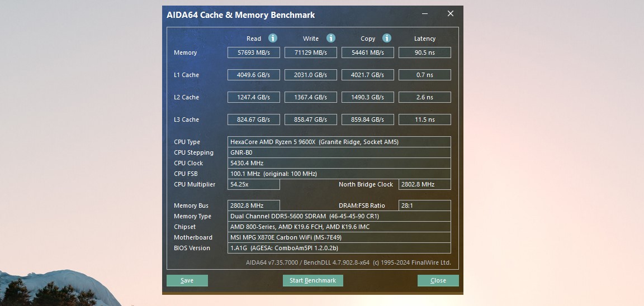644x306 pixels.
Task: Click the CPU Clock label
Action: (x=188, y=163)
